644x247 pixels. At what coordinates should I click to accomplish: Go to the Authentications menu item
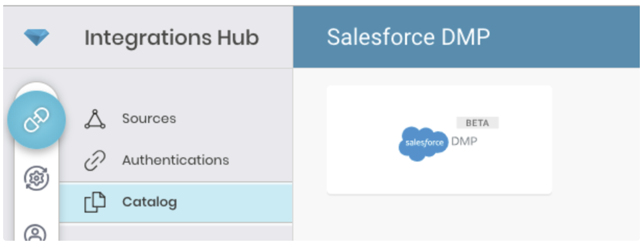175,160
